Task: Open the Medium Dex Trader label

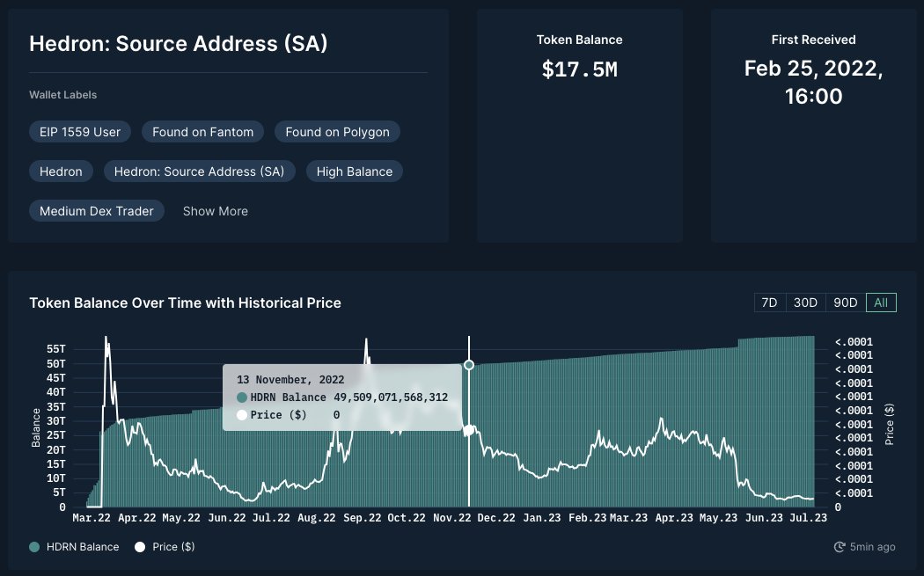Action: 97,211
